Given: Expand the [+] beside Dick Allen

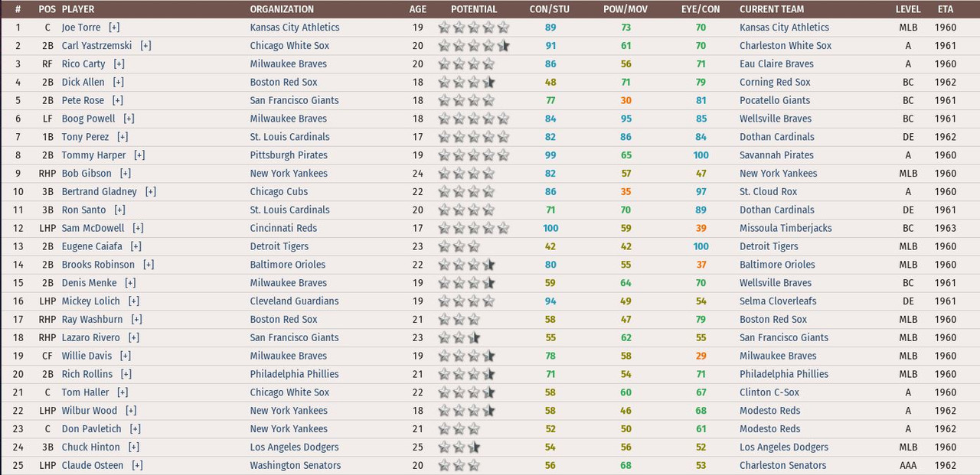Looking at the screenshot, I should pos(118,83).
